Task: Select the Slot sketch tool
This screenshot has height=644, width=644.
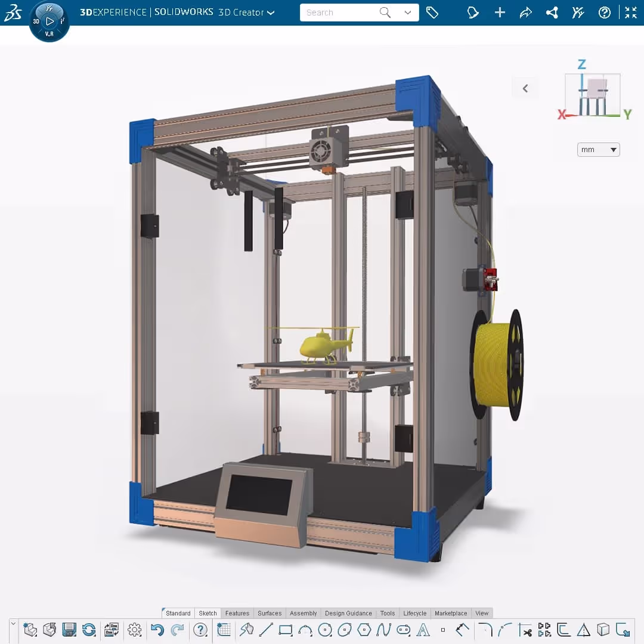Action: pos(403,630)
